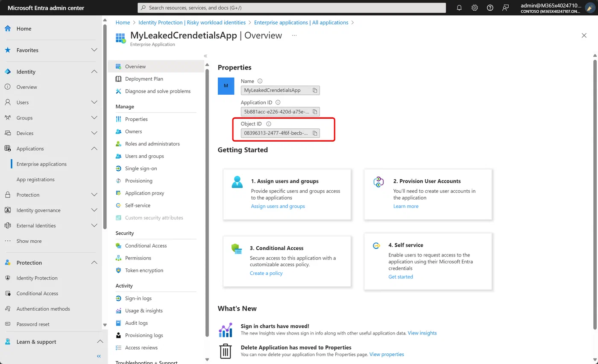The image size is (598, 364).
Task: Open the settings gear icon
Action: (x=475, y=8)
